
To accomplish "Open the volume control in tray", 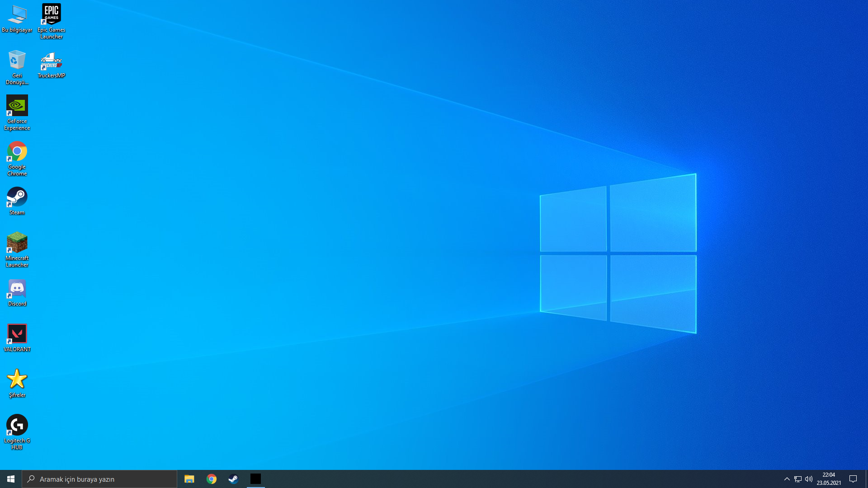I will 809,479.
